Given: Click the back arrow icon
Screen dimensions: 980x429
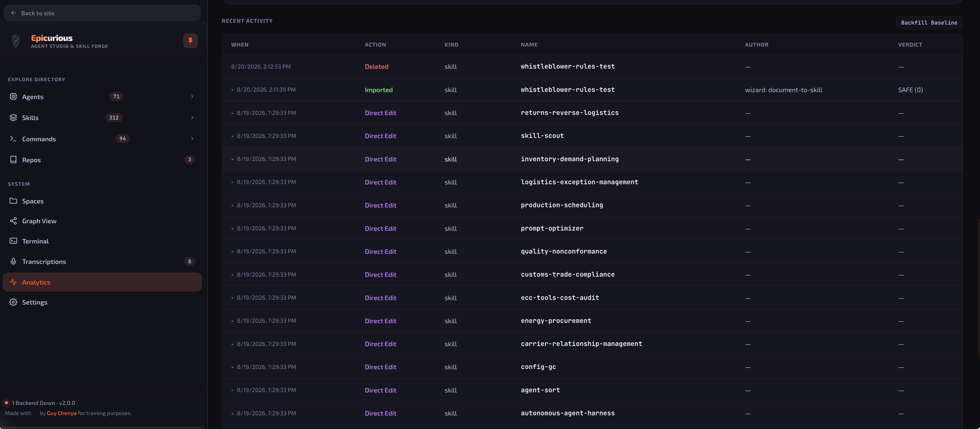Looking at the screenshot, I should [13, 13].
